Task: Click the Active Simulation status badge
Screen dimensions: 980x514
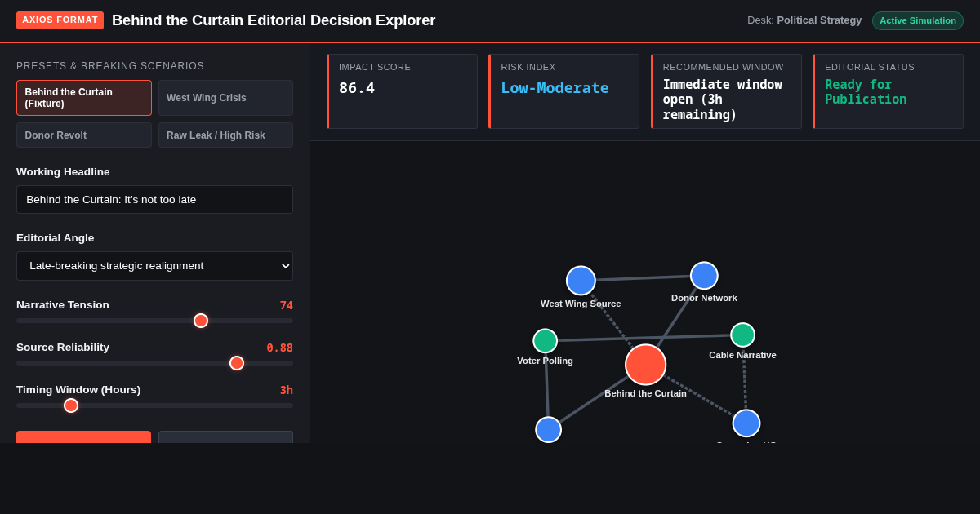Action: pyautogui.click(x=918, y=20)
